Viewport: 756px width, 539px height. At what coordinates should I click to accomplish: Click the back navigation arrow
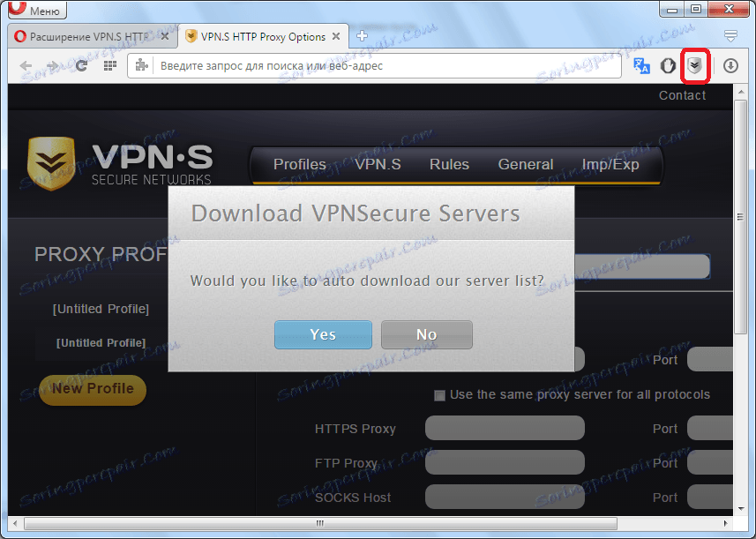coord(26,64)
